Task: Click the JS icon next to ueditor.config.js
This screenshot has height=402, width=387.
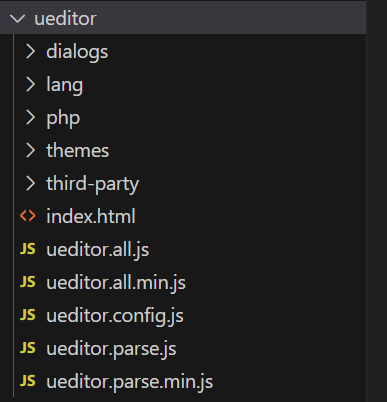Action: point(28,315)
